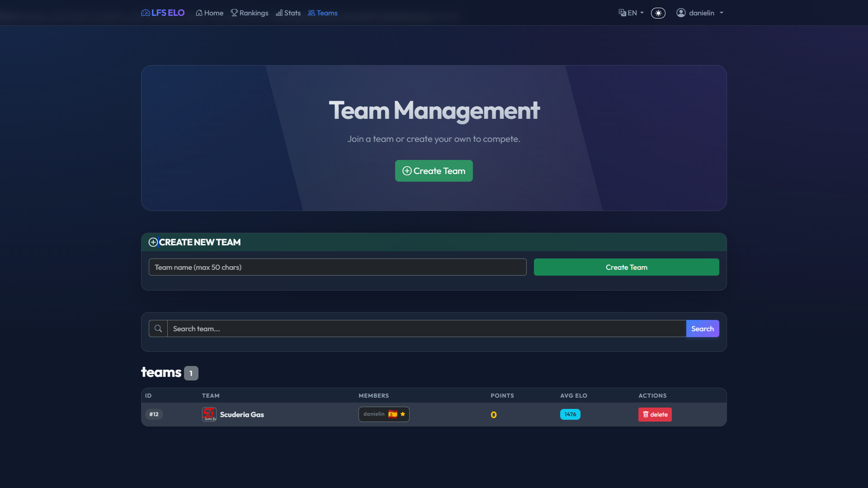Click the LFS ELO speedometer logo

[146, 13]
